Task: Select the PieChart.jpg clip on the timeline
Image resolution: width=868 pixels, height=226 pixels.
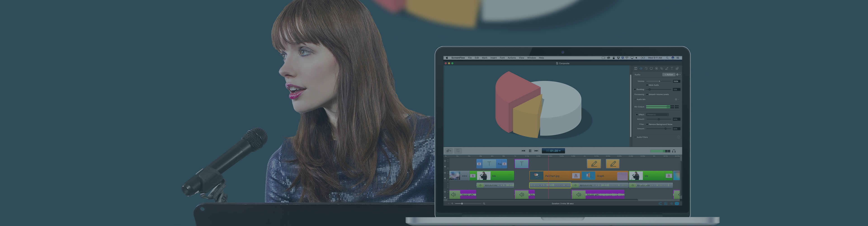Action: pyautogui.click(x=553, y=176)
